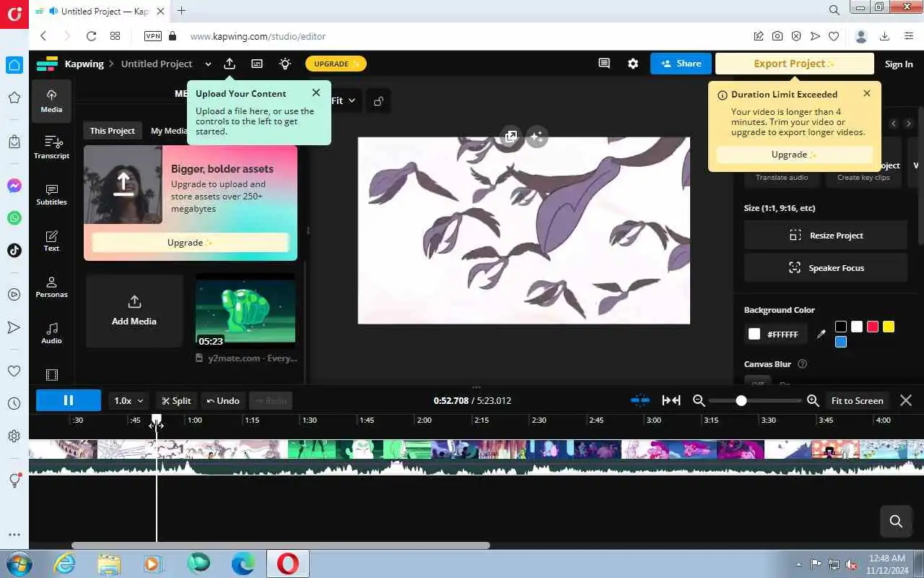Click the subtitles icon in top toolbar
This screenshot has height=578, width=924.
click(257, 64)
